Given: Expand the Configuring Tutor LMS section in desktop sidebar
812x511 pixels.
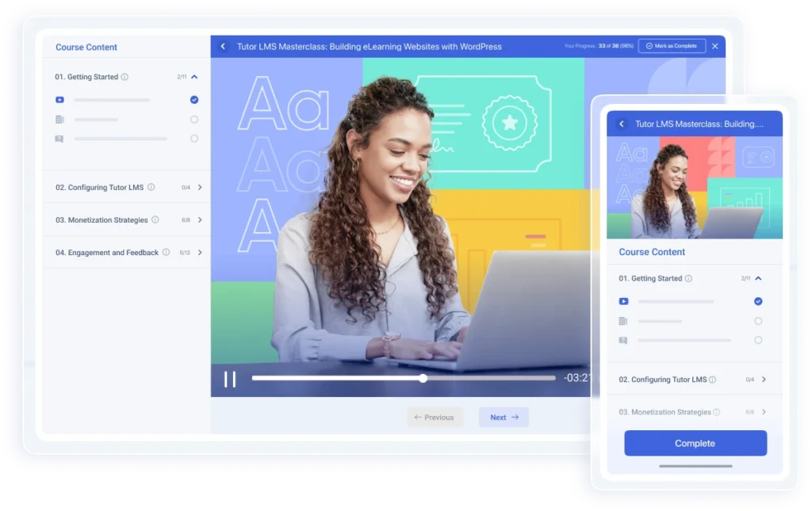Looking at the screenshot, I should [200, 188].
